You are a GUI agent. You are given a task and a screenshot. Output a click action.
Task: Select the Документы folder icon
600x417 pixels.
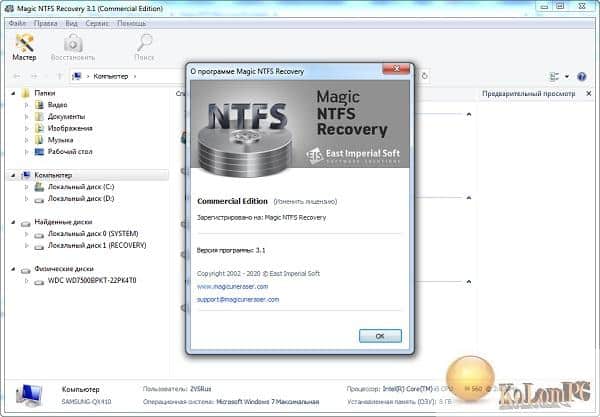coord(39,116)
